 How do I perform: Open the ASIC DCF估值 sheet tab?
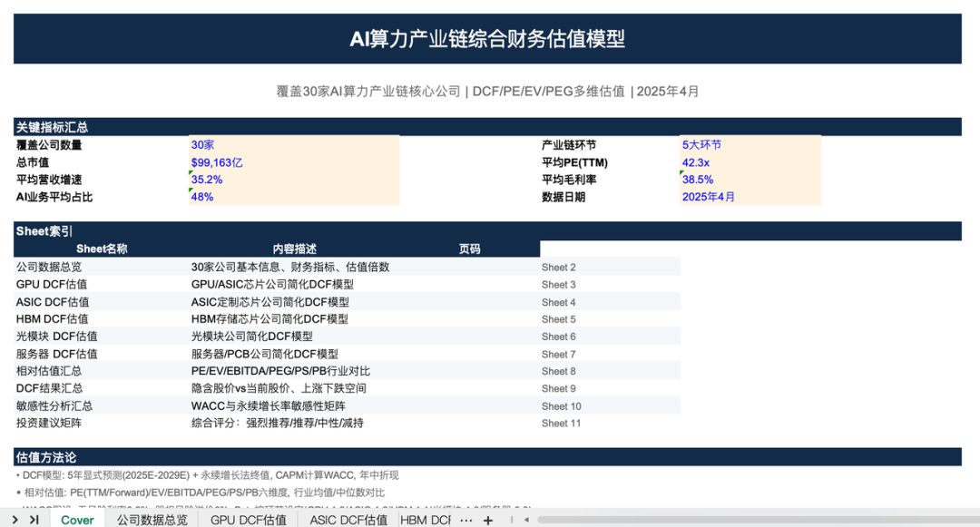click(x=348, y=521)
